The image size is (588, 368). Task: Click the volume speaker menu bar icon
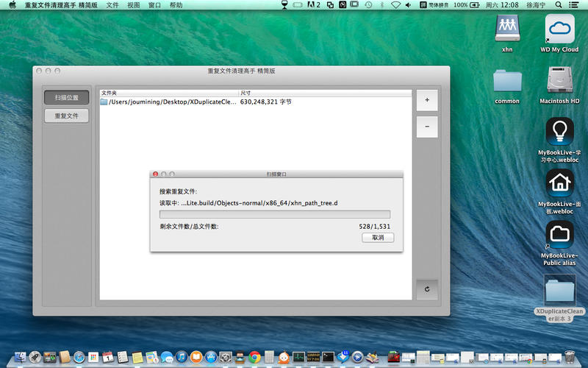408,5
